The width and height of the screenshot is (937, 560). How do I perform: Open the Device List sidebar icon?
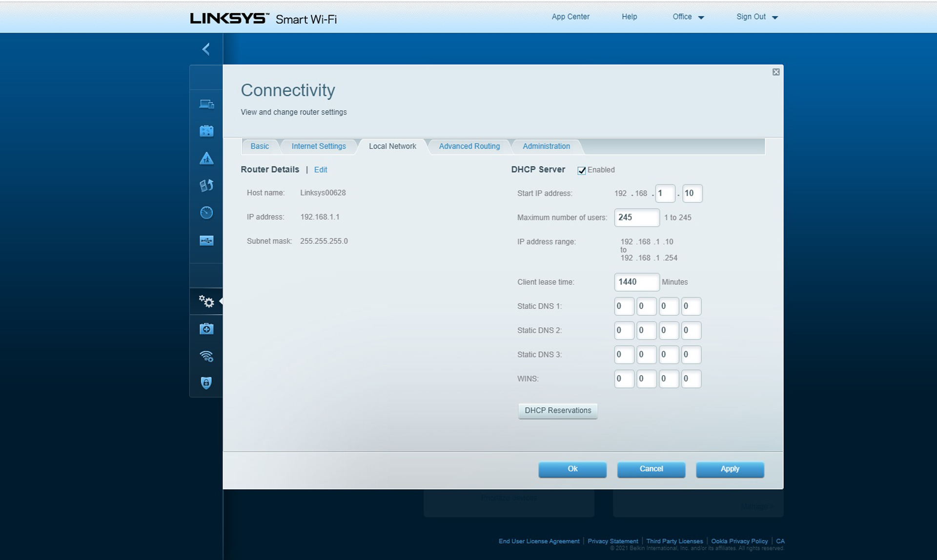(206, 104)
